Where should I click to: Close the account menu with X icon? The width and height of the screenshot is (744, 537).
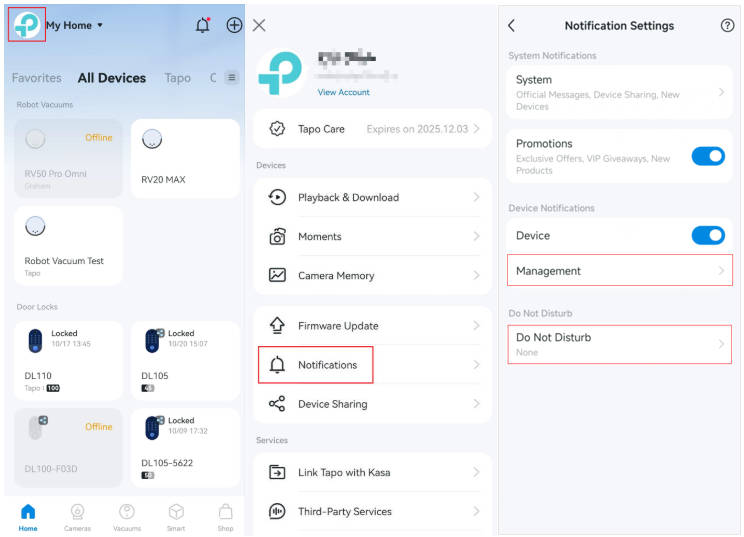259,25
